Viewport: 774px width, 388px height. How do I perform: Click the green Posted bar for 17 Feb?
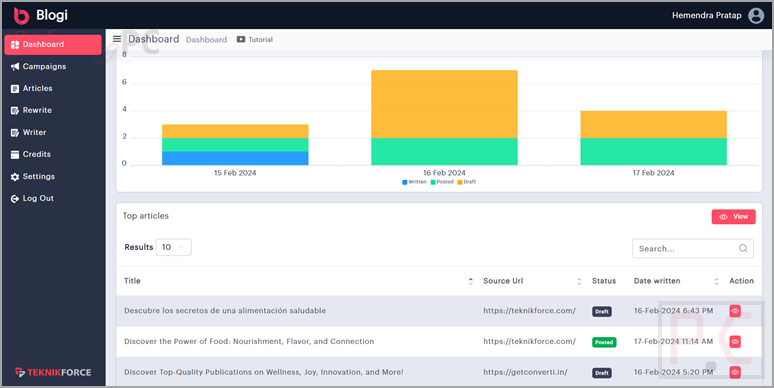point(654,152)
